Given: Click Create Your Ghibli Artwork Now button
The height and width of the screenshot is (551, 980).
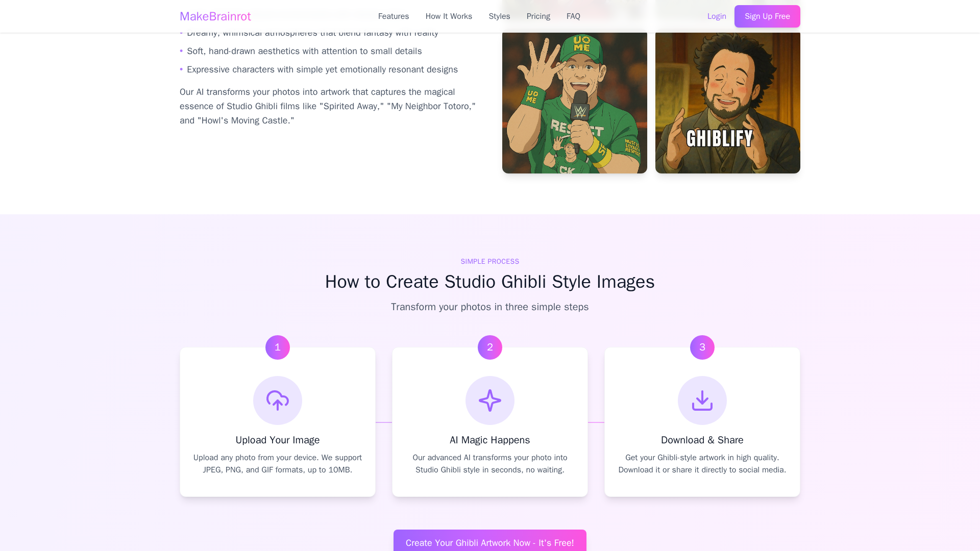Looking at the screenshot, I should (x=490, y=542).
